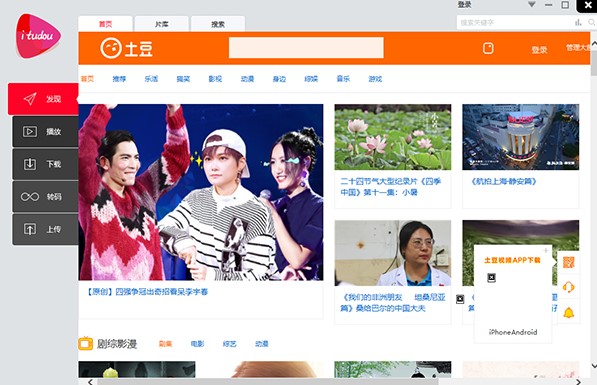Viewport: 597px width, 385px height.
Task: Open the 四强争冠出奇招 headline link
Action: click(x=147, y=292)
